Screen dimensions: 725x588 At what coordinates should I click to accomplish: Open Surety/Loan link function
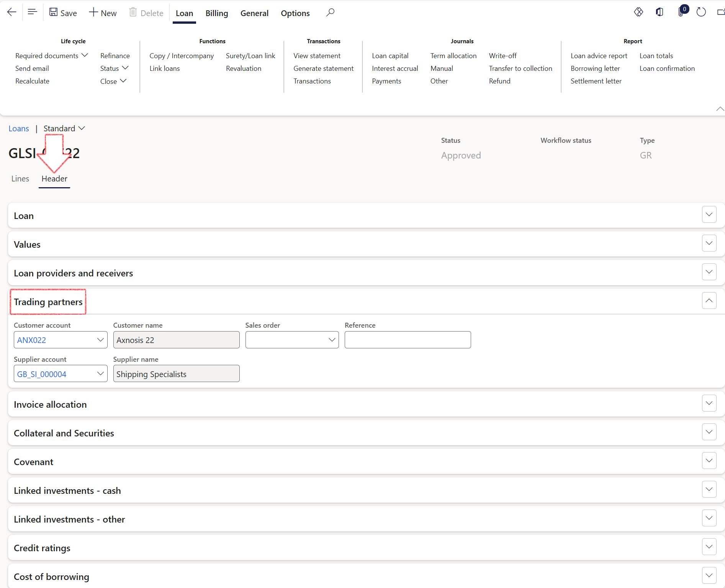(x=250, y=56)
